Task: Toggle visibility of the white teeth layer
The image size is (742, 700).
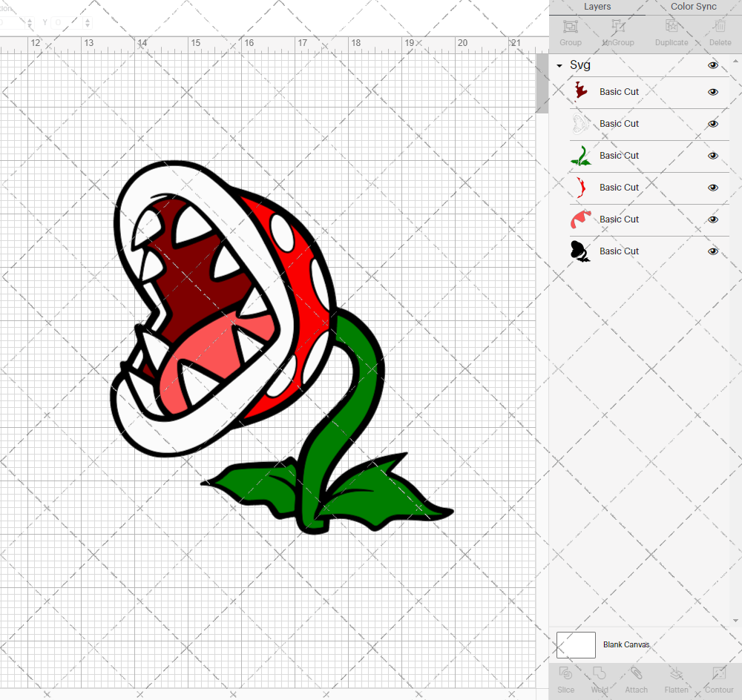Action: (712, 124)
